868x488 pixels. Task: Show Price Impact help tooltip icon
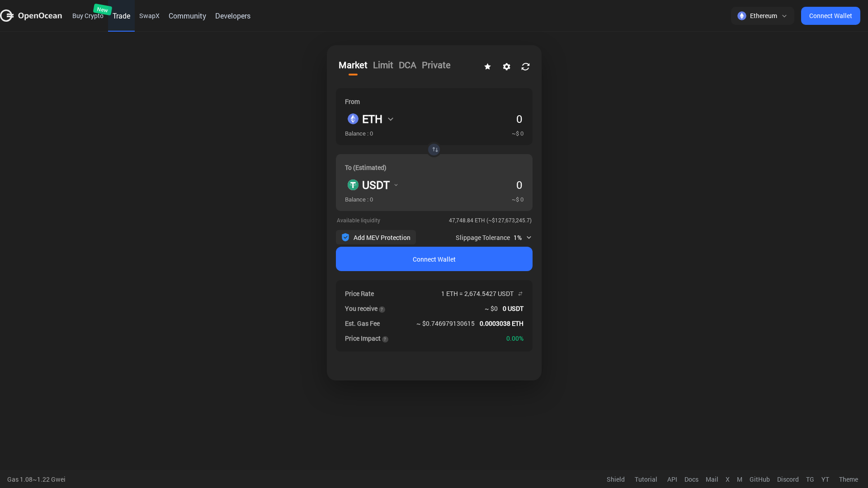click(385, 339)
